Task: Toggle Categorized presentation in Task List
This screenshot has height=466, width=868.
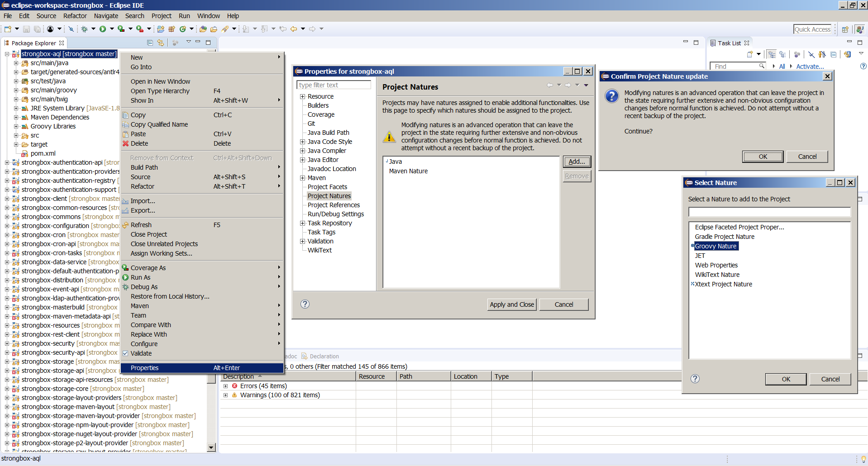Action: click(x=772, y=54)
